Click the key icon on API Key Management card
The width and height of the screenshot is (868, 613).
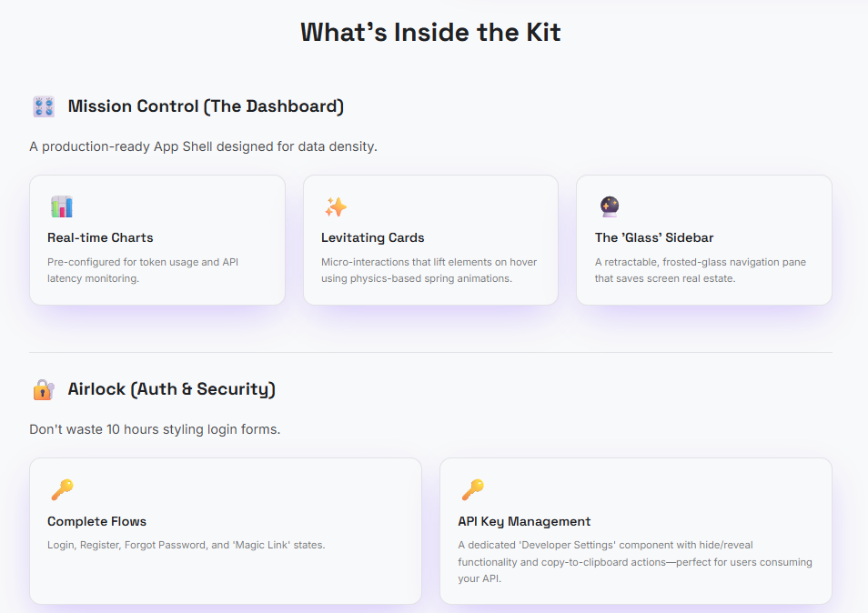coord(471,489)
